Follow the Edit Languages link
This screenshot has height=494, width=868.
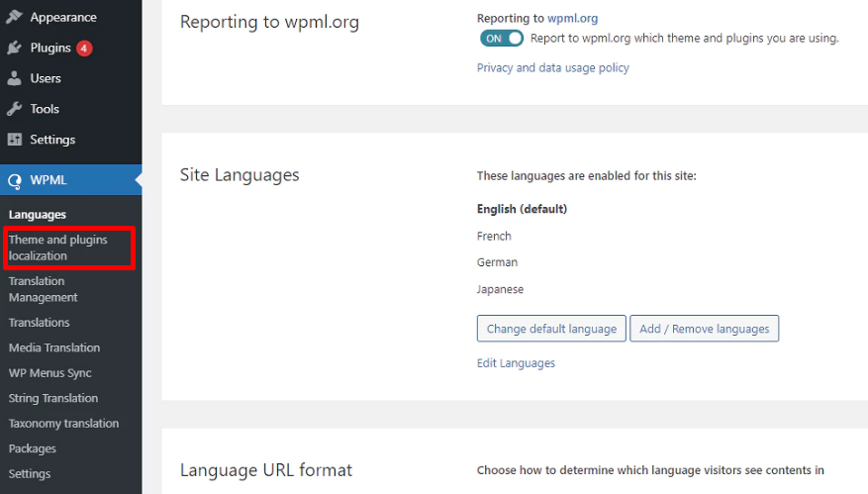click(516, 363)
